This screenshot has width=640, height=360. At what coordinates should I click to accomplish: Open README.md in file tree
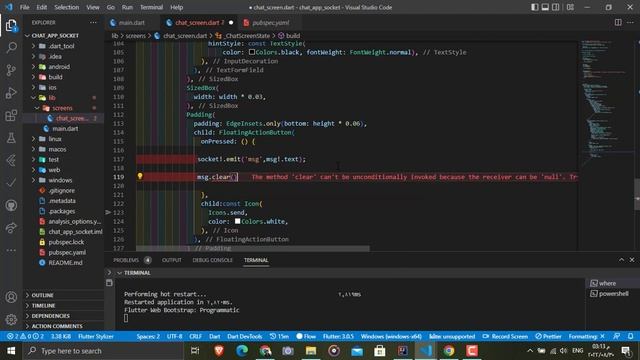coord(65,262)
